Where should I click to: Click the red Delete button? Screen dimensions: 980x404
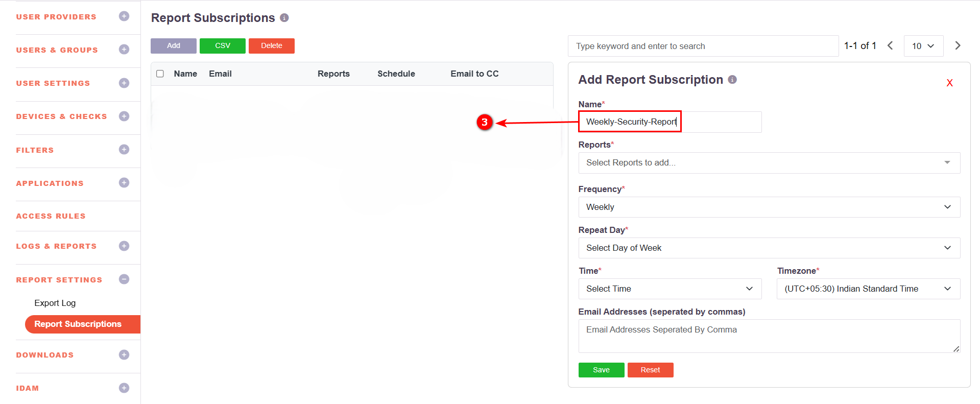pos(271,46)
